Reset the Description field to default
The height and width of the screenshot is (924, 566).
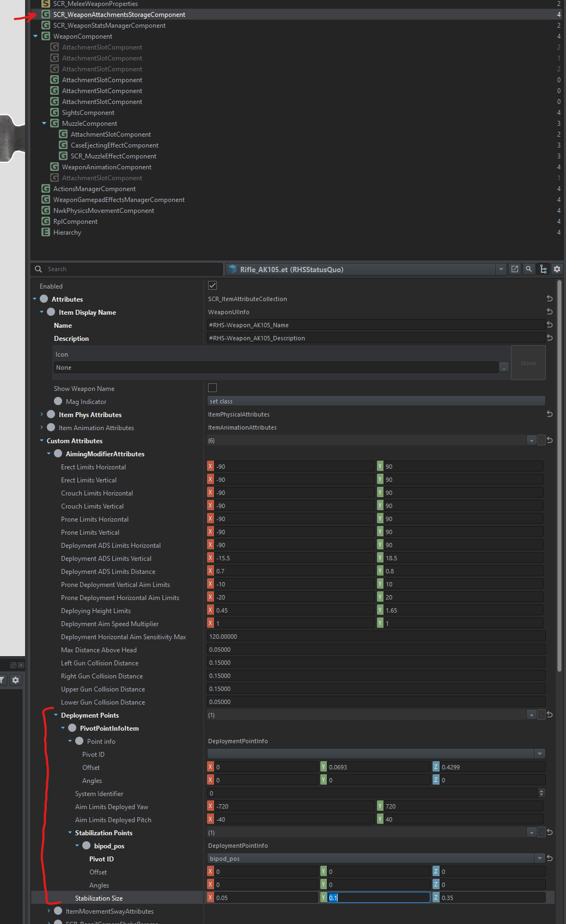(x=550, y=338)
